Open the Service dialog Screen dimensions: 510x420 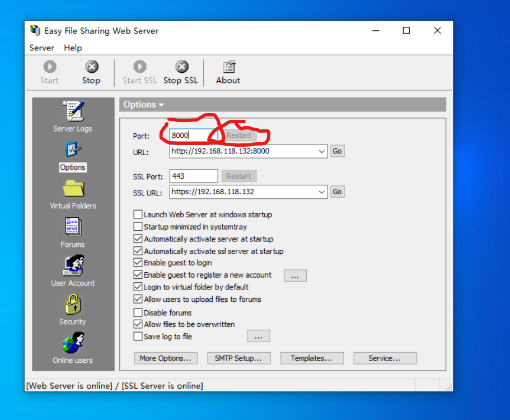[x=385, y=358]
